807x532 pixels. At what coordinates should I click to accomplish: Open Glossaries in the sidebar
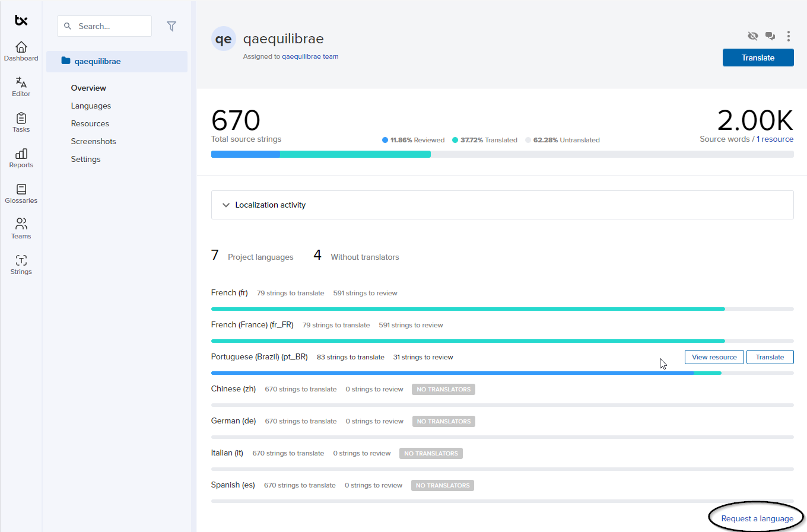[21, 193]
